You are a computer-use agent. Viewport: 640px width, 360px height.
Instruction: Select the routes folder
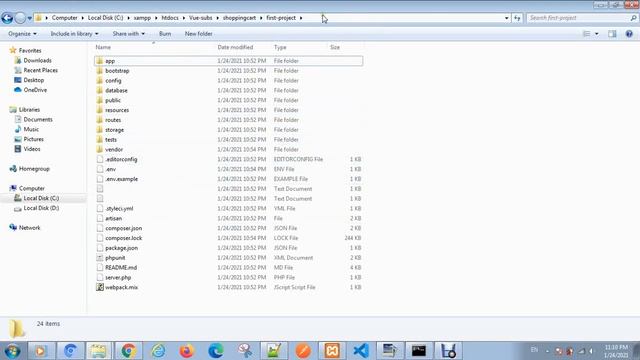click(229, 120)
